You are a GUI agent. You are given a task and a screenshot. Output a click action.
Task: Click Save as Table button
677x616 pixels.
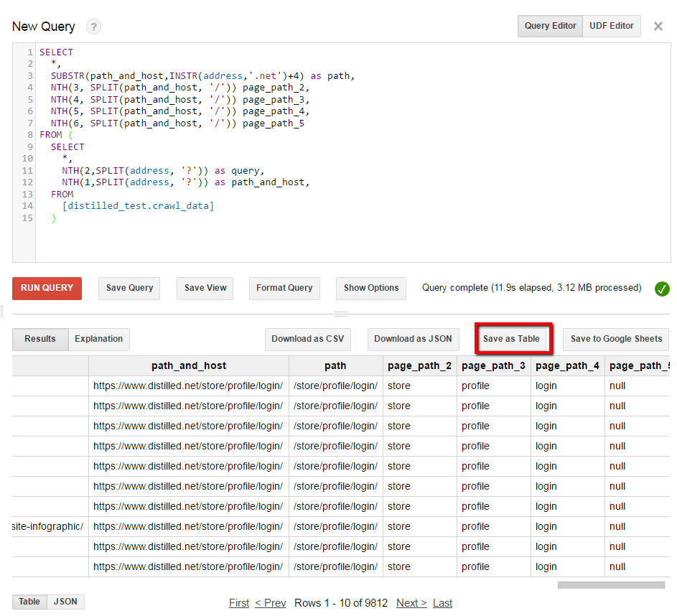click(511, 339)
